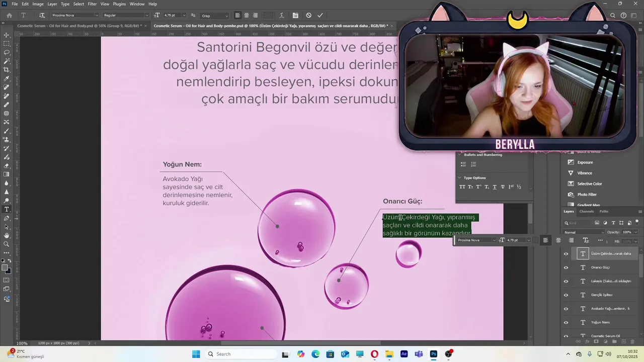This screenshot has width=644, height=362.
Task: Hide the Gençlik Işıltısı: layer
Action: [x=566, y=295]
